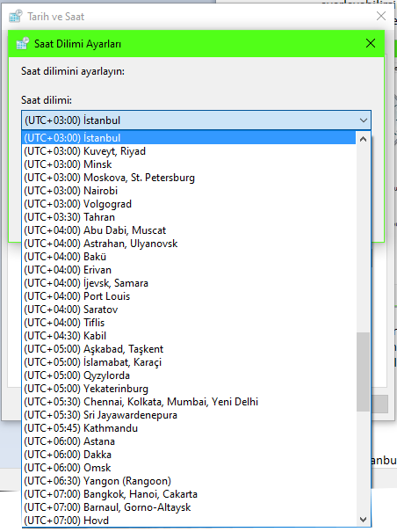Pick (UTC+07:00) Bangkok, Hanoi, Cakarta option
This screenshot has height=532, width=397.
[x=189, y=494]
